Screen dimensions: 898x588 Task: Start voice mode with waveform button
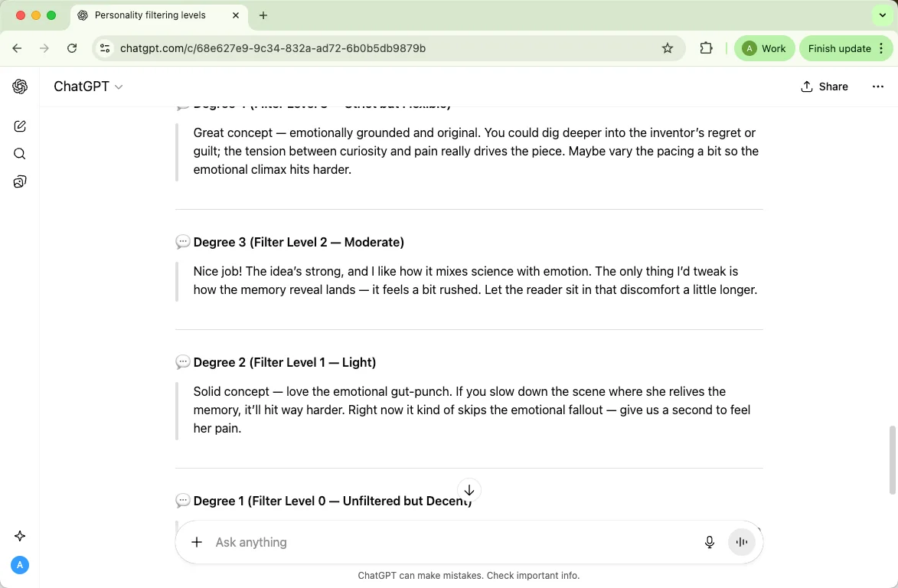pyautogui.click(x=741, y=542)
